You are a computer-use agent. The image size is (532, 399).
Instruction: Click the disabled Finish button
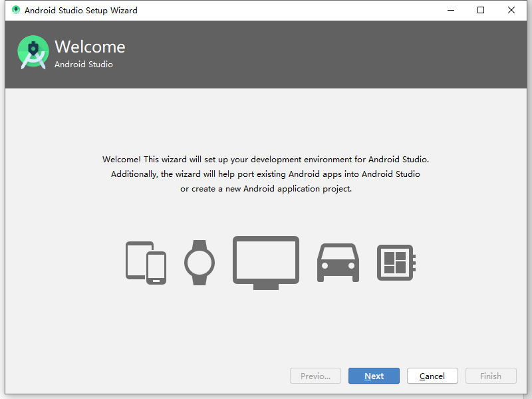click(x=491, y=376)
